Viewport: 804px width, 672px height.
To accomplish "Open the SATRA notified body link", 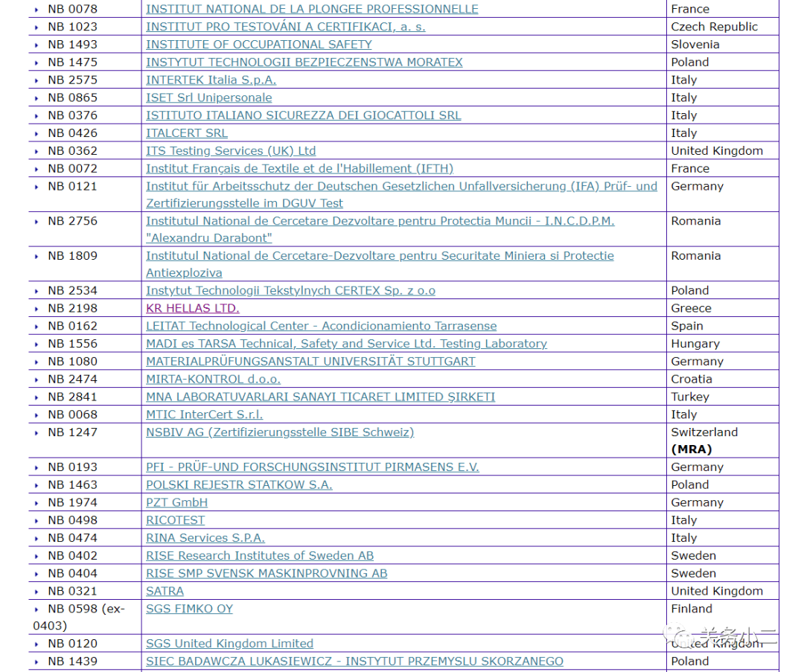I will pos(165,591).
